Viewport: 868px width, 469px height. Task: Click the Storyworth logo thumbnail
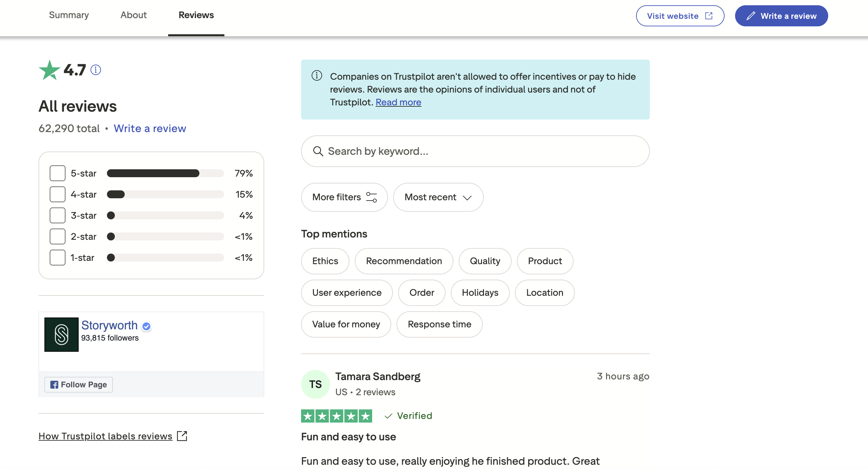tap(61, 334)
